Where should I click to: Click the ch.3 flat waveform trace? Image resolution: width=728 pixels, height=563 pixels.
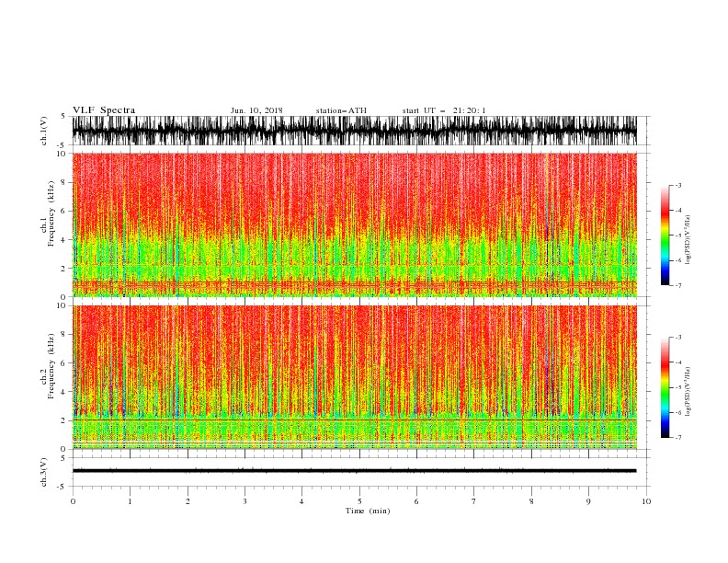[355, 471]
